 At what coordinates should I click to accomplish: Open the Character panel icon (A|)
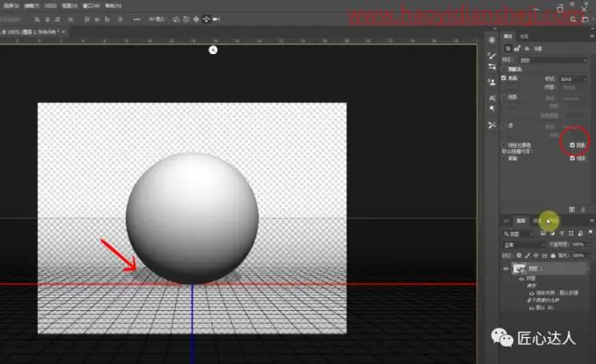(492, 98)
